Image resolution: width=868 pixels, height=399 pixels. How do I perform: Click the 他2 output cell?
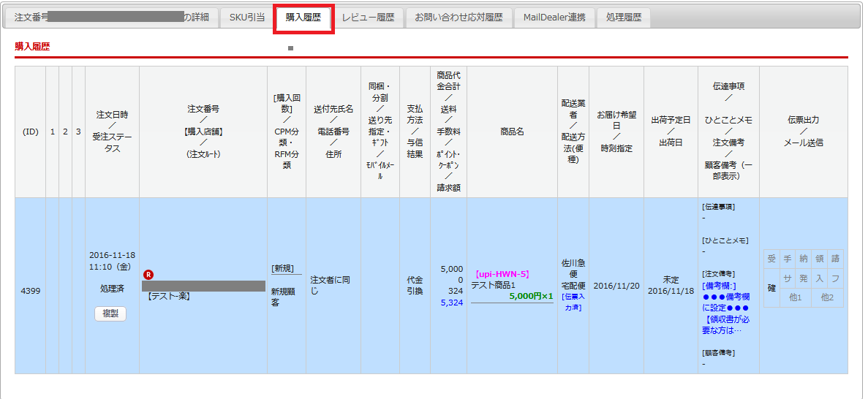827,297
